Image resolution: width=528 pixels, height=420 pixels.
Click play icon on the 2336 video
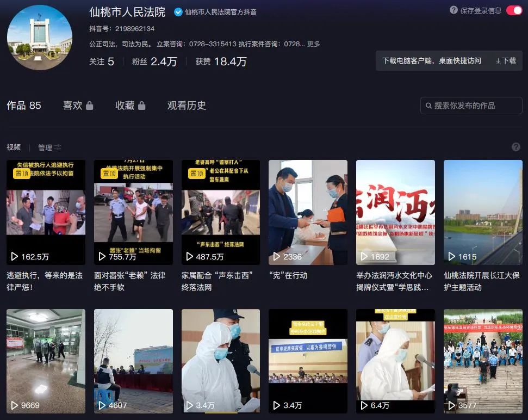coord(276,257)
